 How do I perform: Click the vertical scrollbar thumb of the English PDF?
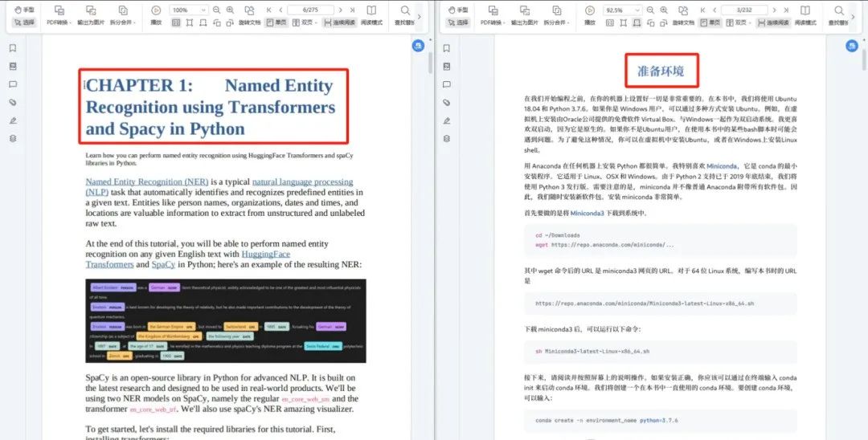coord(430,63)
